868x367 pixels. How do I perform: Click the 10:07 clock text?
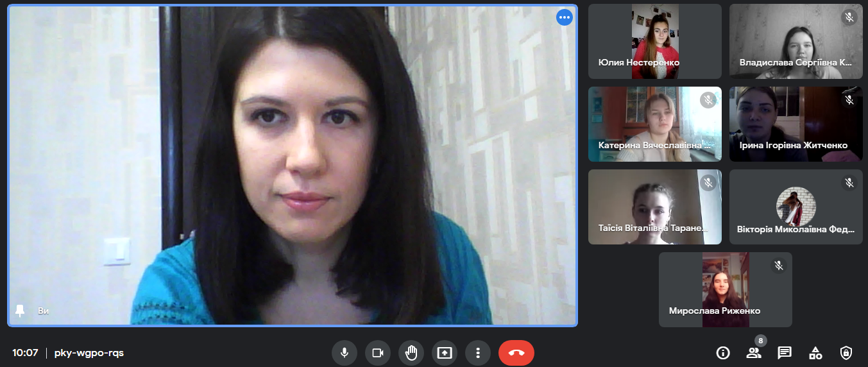(x=26, y=353)
